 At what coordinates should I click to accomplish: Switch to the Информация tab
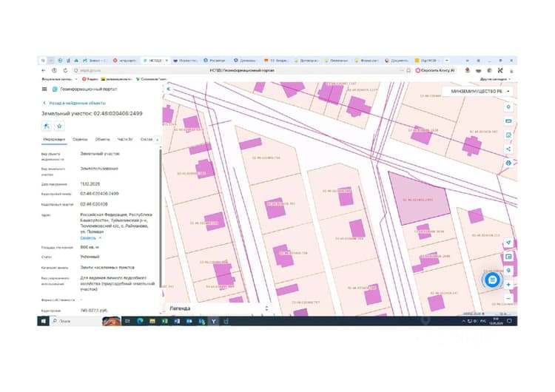(54, 140)
